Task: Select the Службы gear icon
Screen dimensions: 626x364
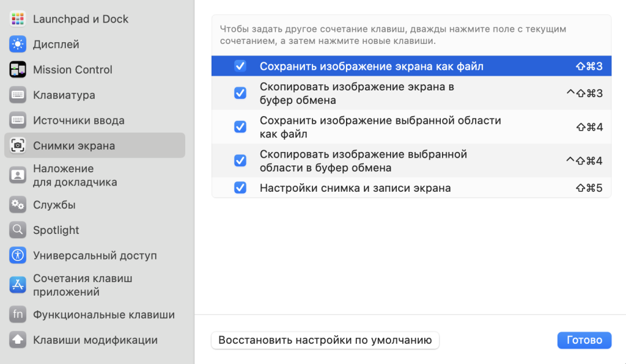Action: click(17, 205)
